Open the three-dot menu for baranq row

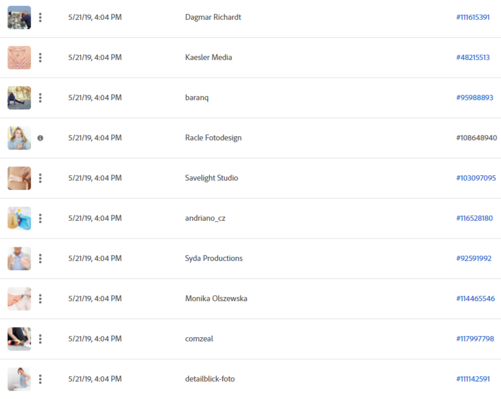[40, 98]
